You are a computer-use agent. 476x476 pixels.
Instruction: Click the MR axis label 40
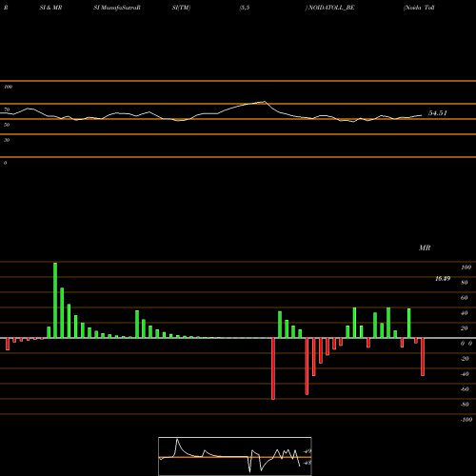click(465, 313)
